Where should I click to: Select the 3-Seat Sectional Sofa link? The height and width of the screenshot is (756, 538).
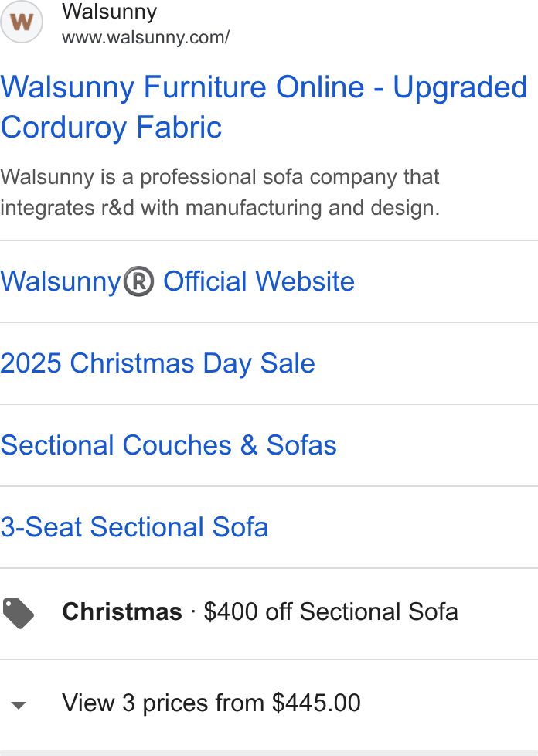[x=134, y=527]
